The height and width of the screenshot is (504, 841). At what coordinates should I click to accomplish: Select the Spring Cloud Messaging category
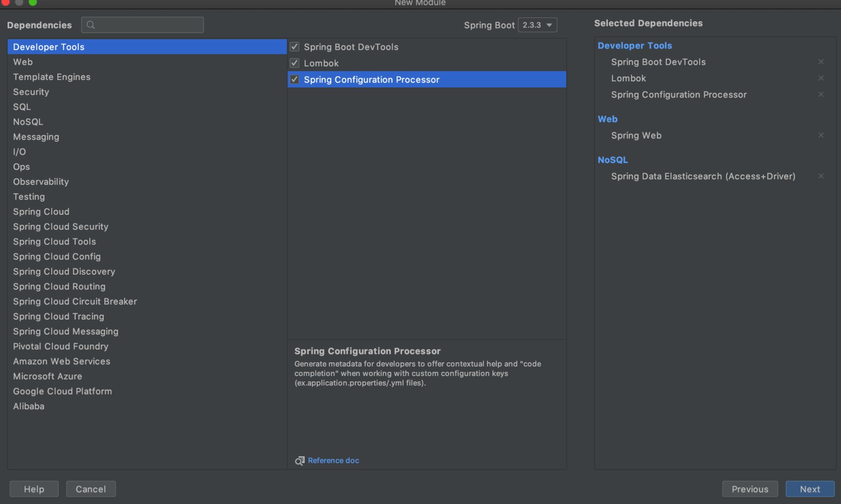[x=147, y=331]
